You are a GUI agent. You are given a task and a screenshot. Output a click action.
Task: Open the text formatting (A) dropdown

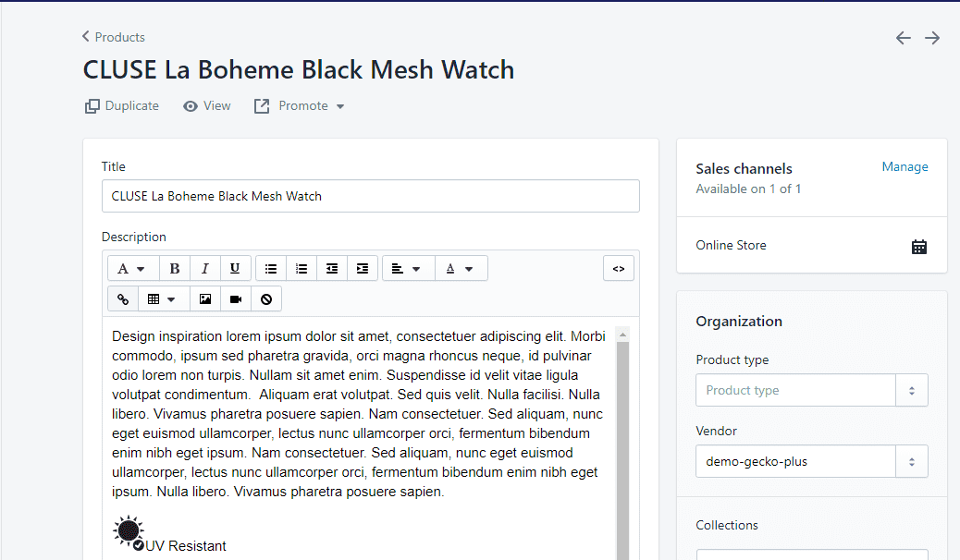(x=133, y=268)
